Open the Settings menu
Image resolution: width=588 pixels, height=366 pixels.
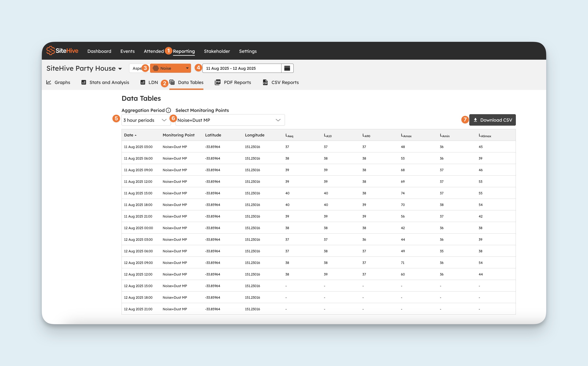click(248, 51)
